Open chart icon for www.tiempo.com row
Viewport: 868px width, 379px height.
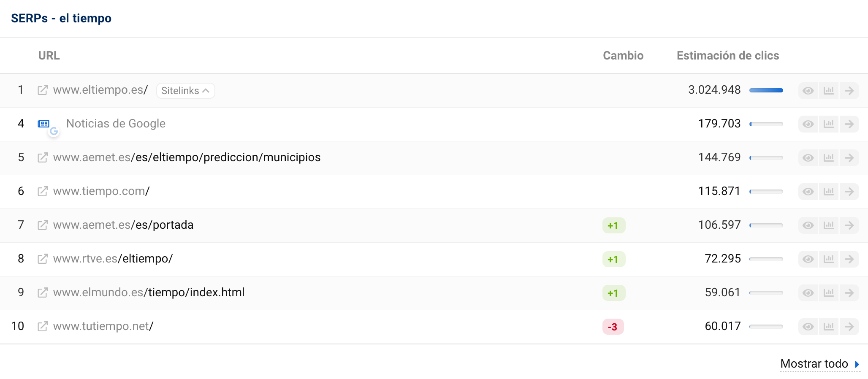pyautogui.click(x=828, y=192)
